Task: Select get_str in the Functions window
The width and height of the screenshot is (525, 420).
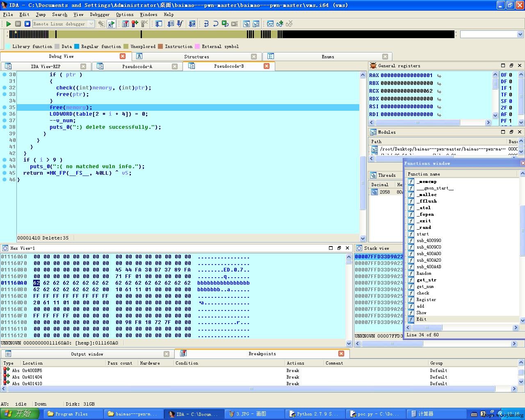Action: click(426, 280)
